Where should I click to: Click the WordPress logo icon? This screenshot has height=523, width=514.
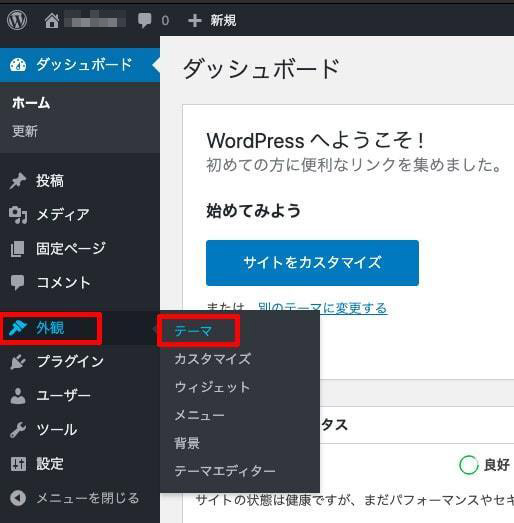[x=17, y=20]
